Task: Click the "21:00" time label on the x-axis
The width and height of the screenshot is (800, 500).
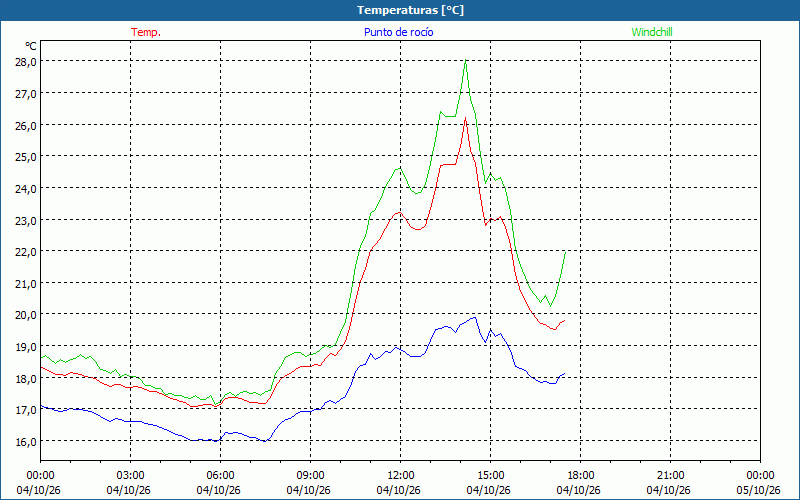Action: (670, 476)
